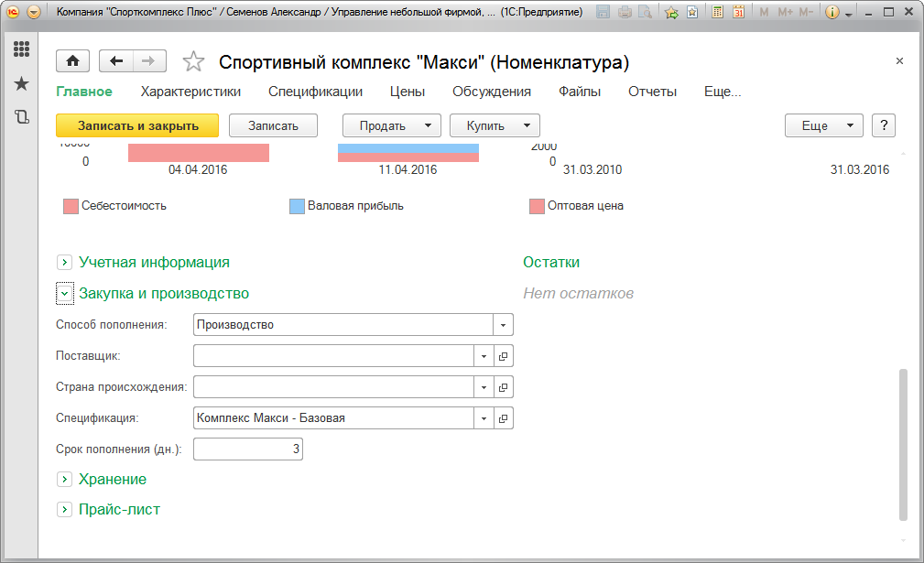Switch to the Главное tab
924x563 pixels.
tap(84, 92)
